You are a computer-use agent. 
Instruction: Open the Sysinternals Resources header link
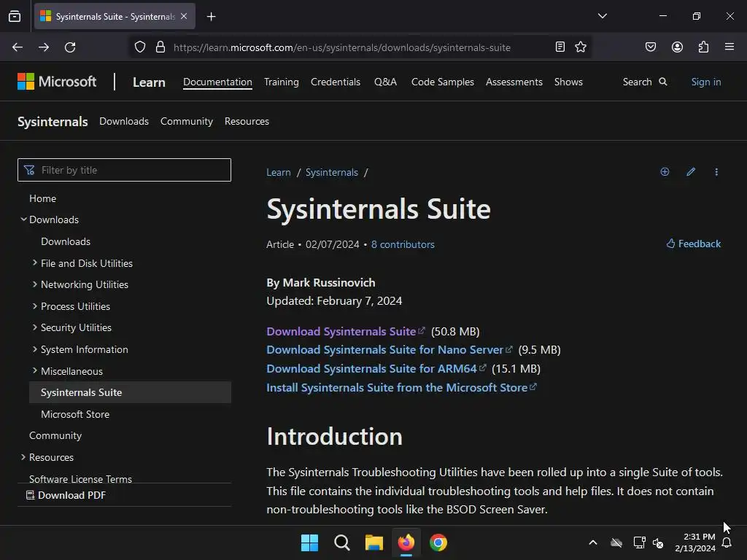coord(247,122)
